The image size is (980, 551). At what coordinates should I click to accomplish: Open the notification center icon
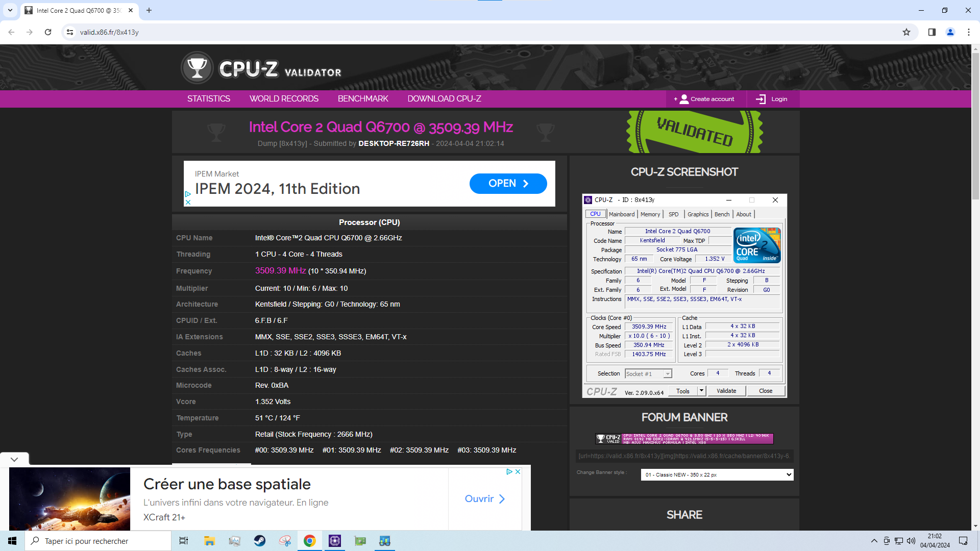pyautogui.click(x=963, y=541)
